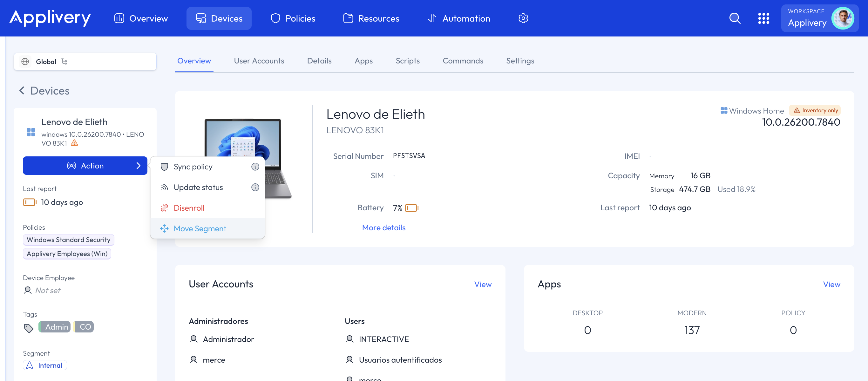868x381 pixels.
Task: Switch to the Commands tab
Action: click(x=463, y=61)
